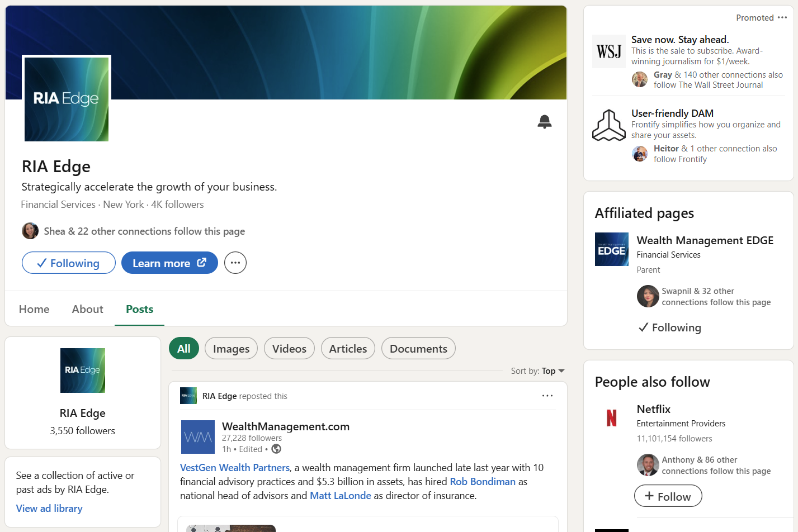Image resolution: width=798 pixels, height=532 pixels.
Task: Click the notification bell on RIA Edge page
Action: [x=544, y=121]
